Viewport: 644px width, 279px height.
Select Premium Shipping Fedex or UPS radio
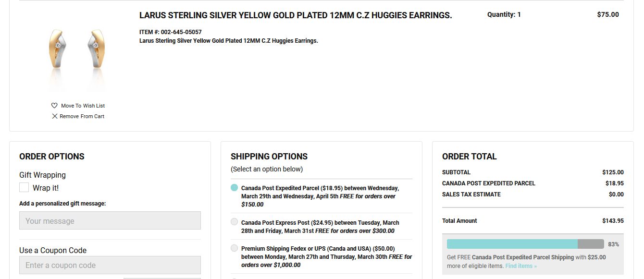coord(234,248)
